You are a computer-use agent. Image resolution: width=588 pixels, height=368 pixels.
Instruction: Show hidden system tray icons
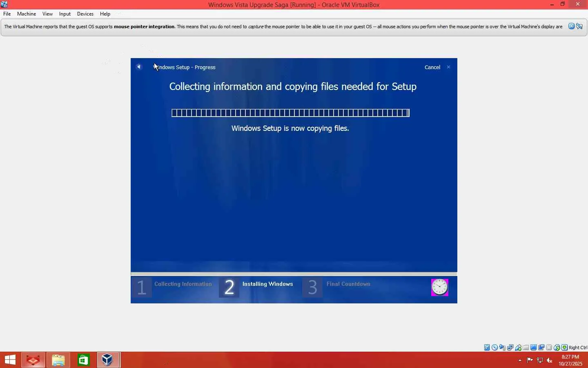pyautogui.click(x=520, y=360)
